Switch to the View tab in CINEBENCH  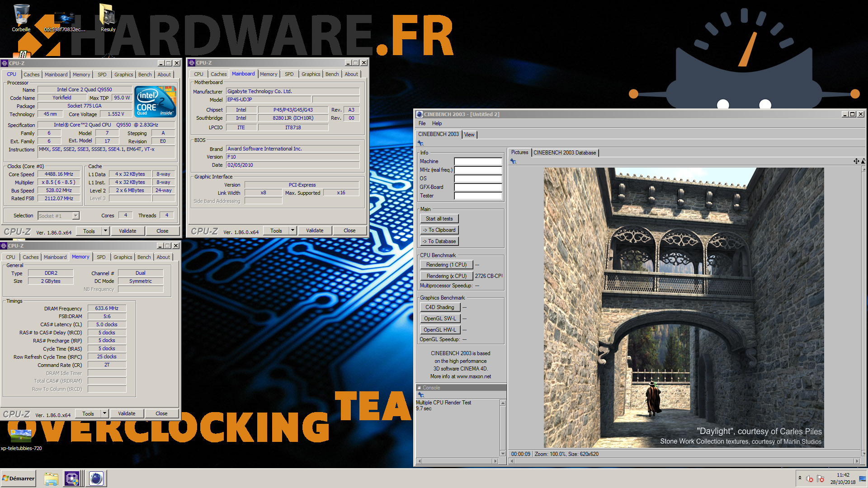point(469,135)
